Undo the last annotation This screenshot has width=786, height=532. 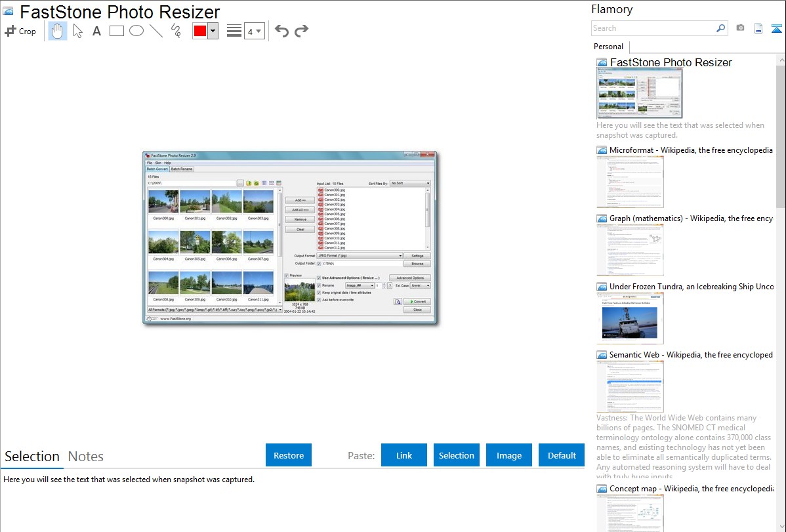[281, 31]
